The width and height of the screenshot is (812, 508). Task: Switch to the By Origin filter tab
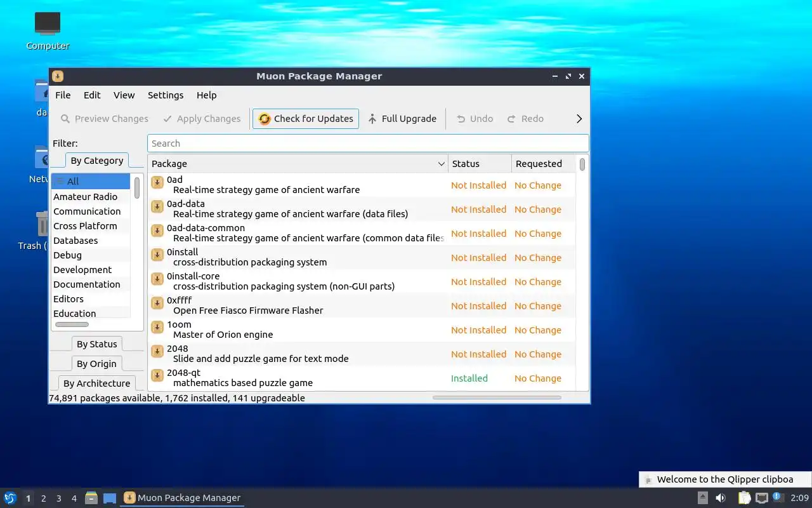pyautogui.click(x=96, y=364)
